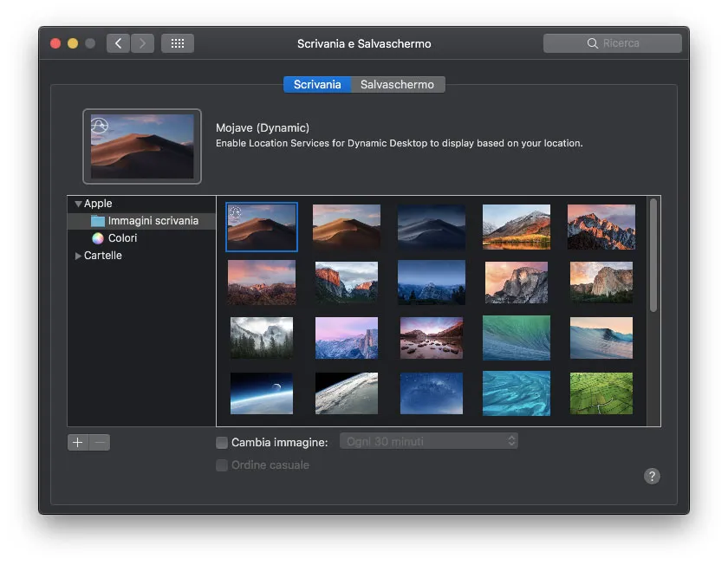Click the Colori color wheel icon
The image size is (728, 565).
(98, 237)
